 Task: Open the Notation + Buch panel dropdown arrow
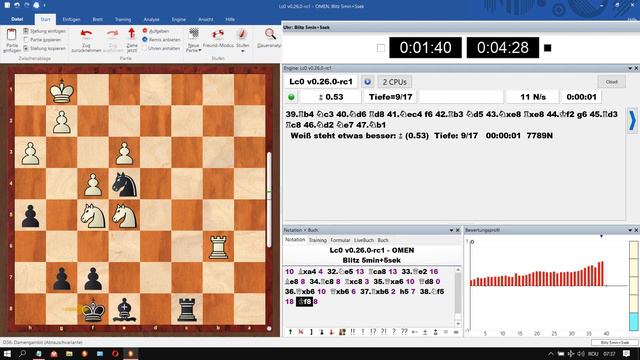tap(451, 230)
